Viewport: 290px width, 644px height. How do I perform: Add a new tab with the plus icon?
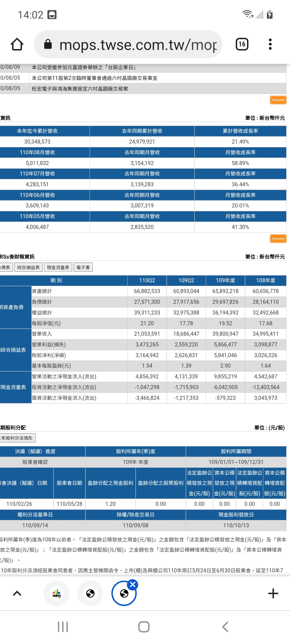(x=273, y=594)
